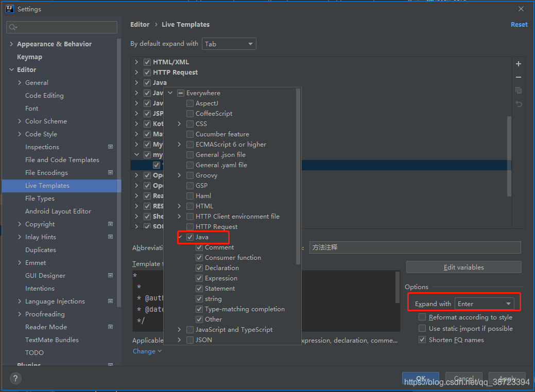Expand the CSS context node
The width and height of the screenshot is (535, 392).
[x=179, y=124]
